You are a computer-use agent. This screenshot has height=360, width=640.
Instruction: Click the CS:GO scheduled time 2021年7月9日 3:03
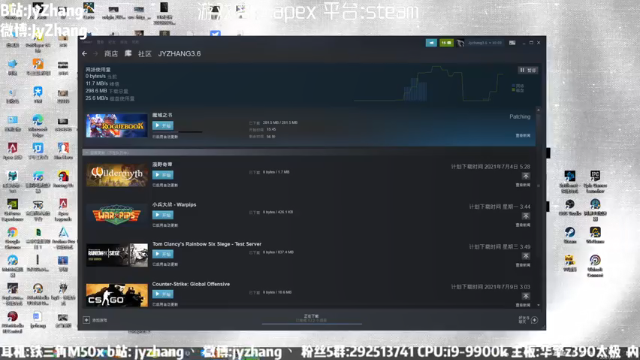pos(490,287)
